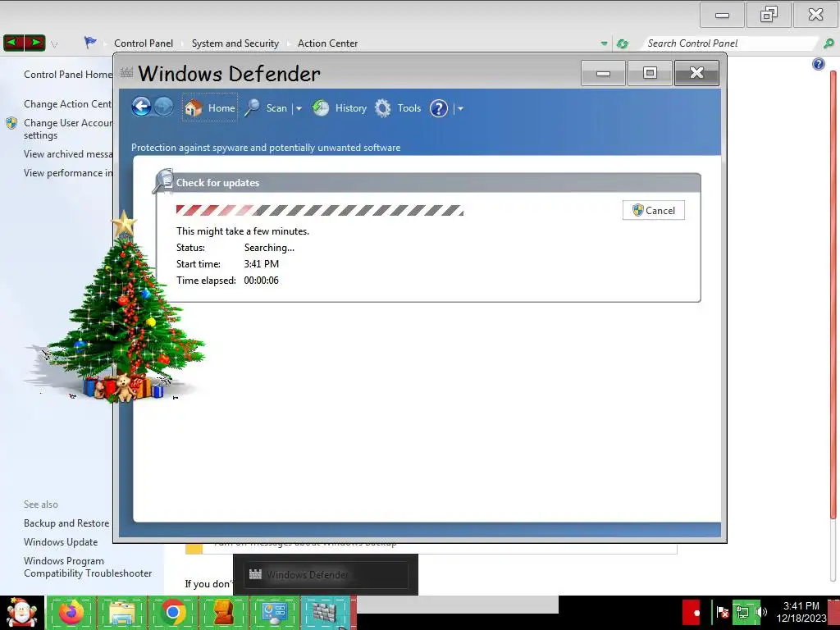This screenshot has height=630, width=840.
Task: Select Action Center breadcrumb
Action: point(327,43)
